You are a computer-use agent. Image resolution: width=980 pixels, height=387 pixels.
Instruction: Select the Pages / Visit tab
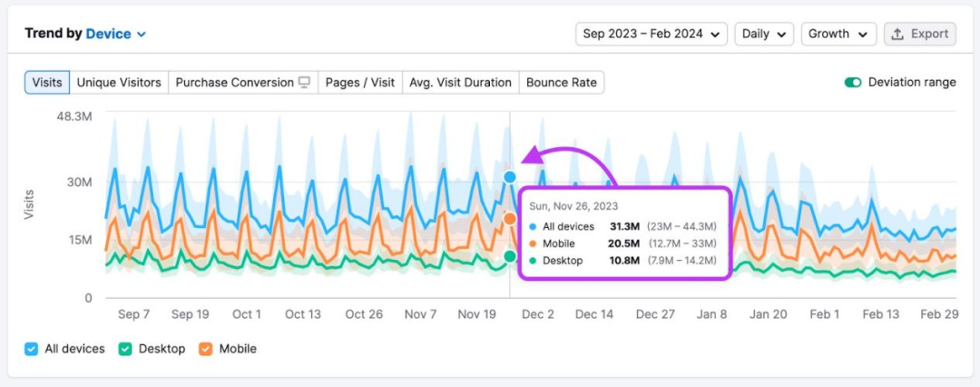tap(359, 83)
